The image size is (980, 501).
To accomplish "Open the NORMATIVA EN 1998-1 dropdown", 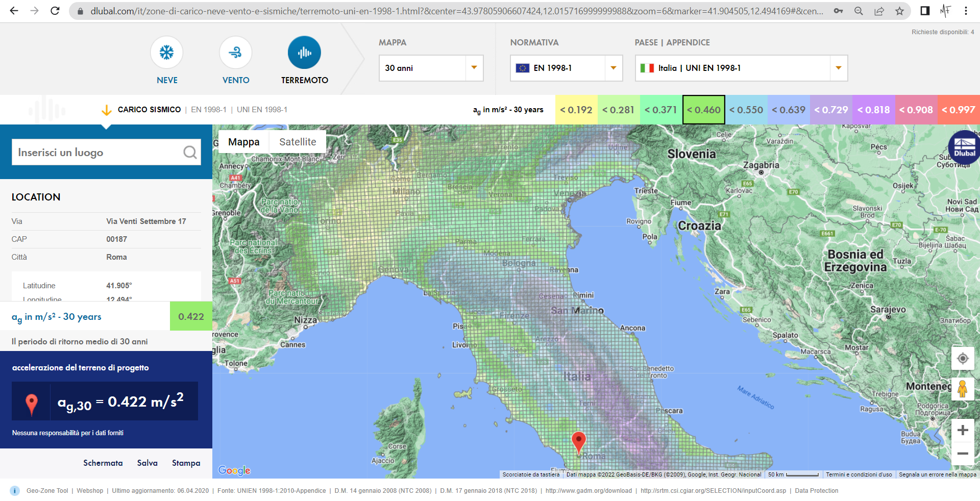I will pyautogui.click(x=613, y=68).
